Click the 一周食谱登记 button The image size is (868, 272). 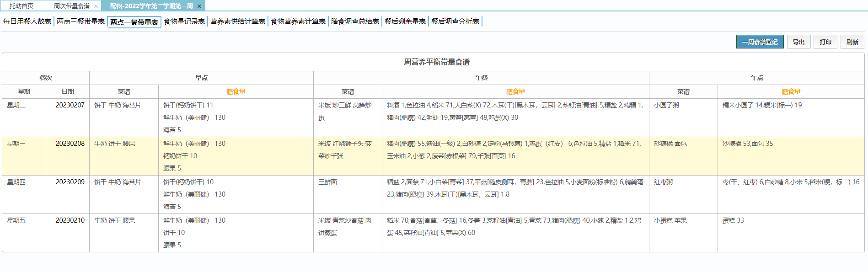coord(760,42)
